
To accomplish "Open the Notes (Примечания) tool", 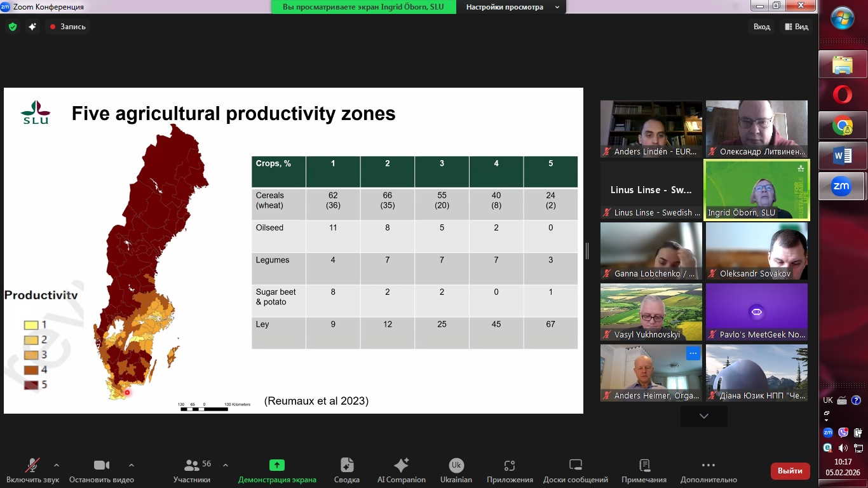I will pyautogui.click(x=644, y=470).
